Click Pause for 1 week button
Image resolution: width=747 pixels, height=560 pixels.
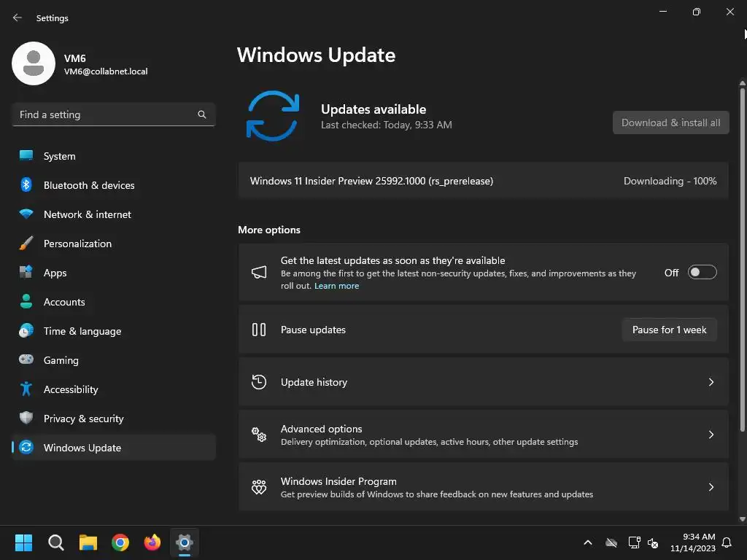(670, 330)
